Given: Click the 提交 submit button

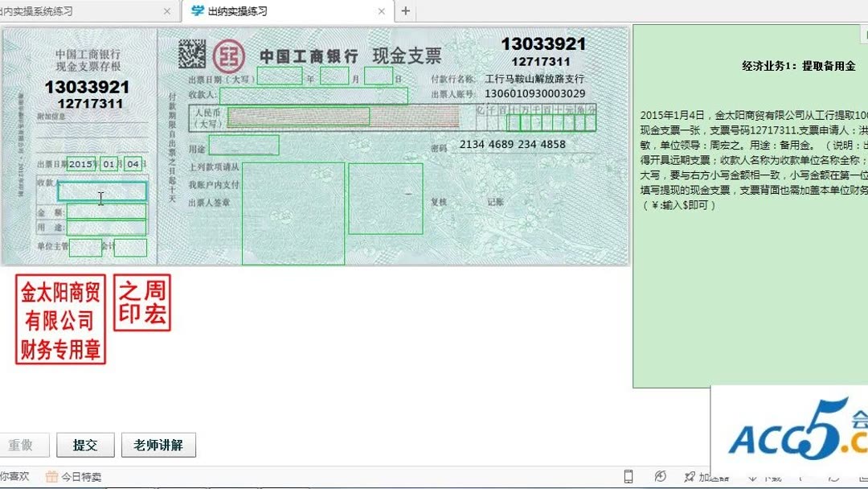Looking at the screenshot, I should [x=85, y=444].
